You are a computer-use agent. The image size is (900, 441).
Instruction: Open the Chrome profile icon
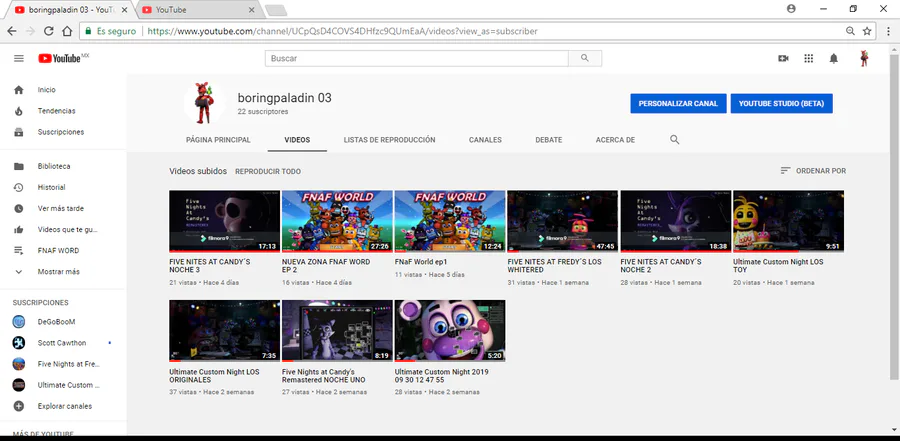[792, 9]
